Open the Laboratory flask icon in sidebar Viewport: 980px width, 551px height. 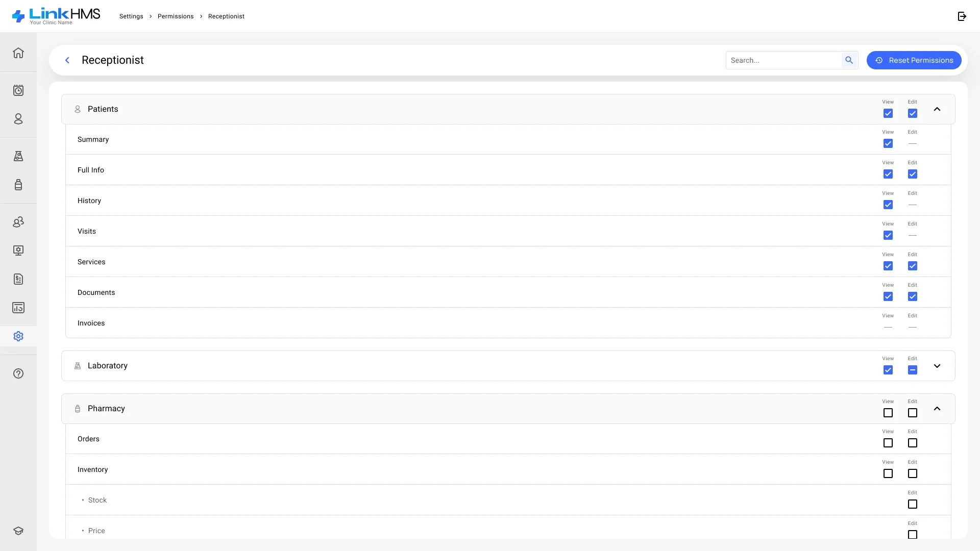18,156
